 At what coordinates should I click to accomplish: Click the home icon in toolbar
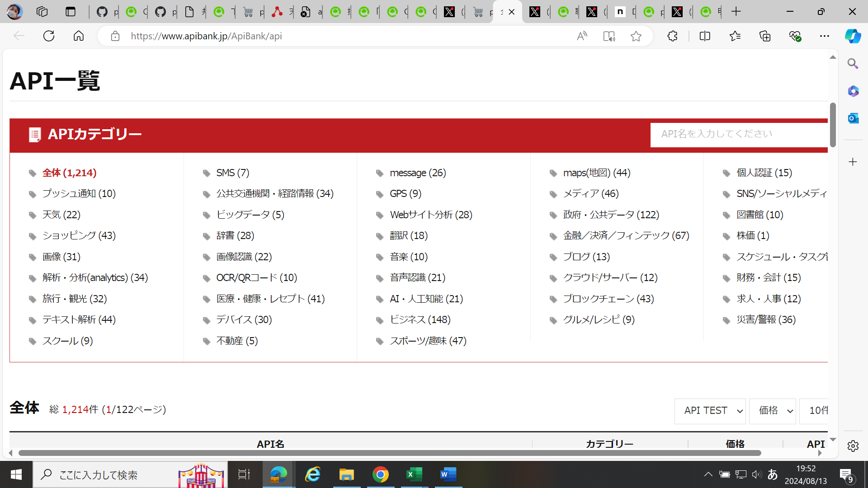79,36
